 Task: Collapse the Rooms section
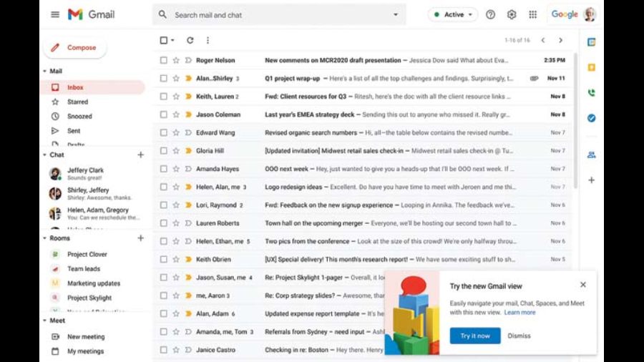(x=44, y=238)
